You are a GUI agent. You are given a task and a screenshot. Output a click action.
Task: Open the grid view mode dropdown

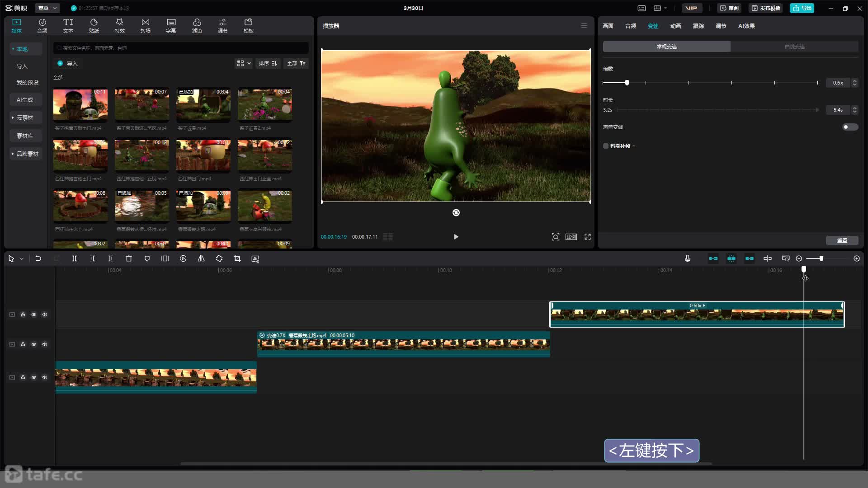tap(244, 63)
